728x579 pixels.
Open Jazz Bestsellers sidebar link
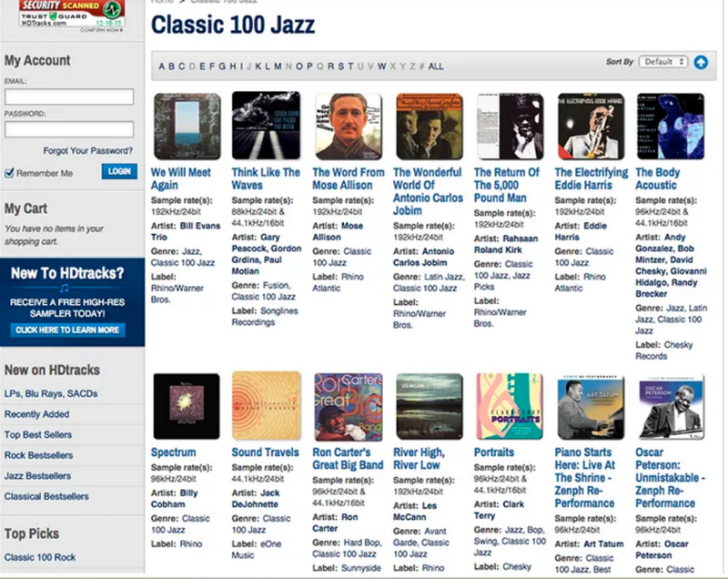[x=37, y=475]
